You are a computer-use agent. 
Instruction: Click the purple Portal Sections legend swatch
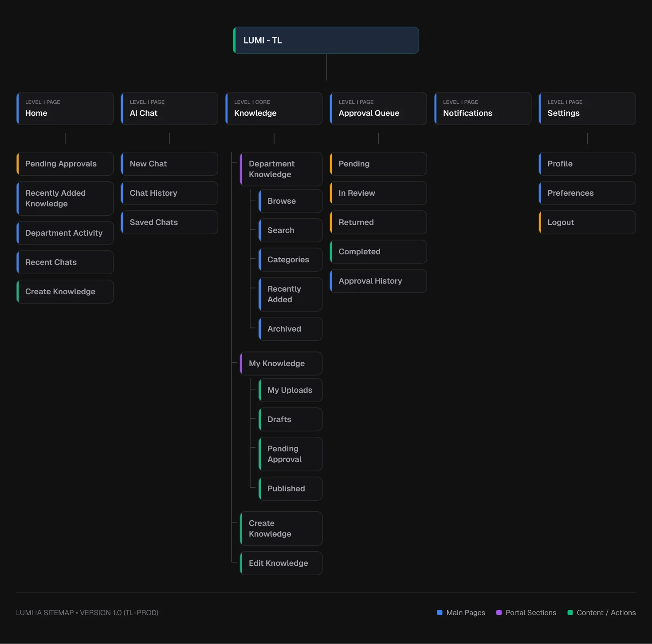point(499,612)
